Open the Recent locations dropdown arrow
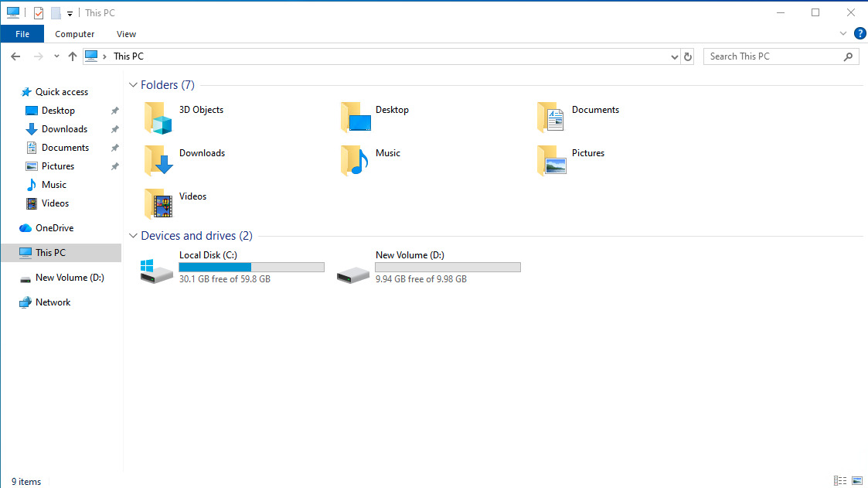 tap(56, 56)
